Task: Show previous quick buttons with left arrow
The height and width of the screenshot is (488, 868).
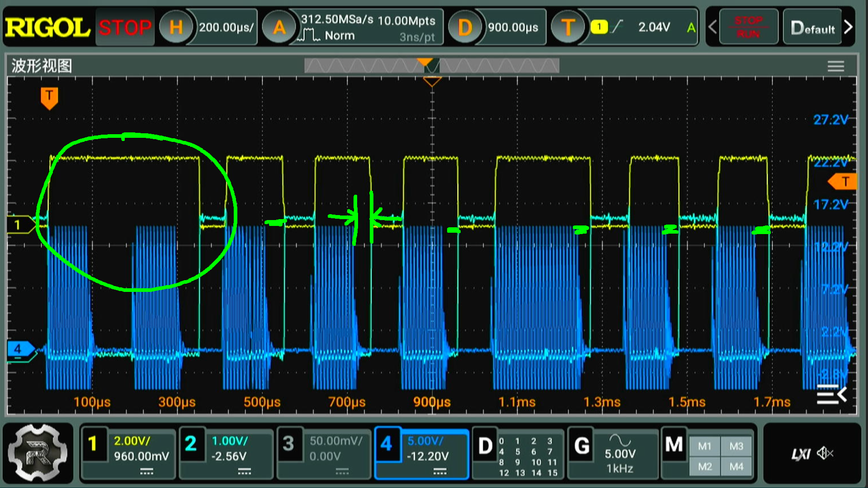Action: tap(712, 27)
